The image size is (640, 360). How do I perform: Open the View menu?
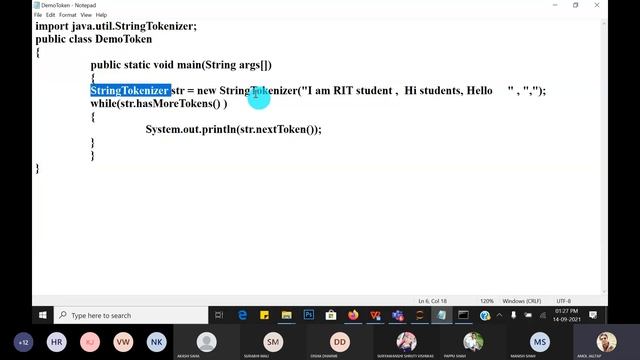[86, 15]
